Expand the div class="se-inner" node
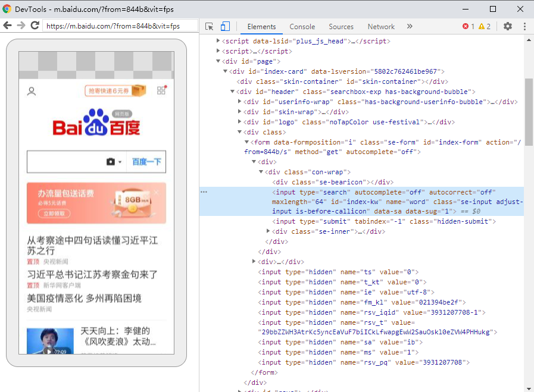534x392 pixels. [268, 231]
